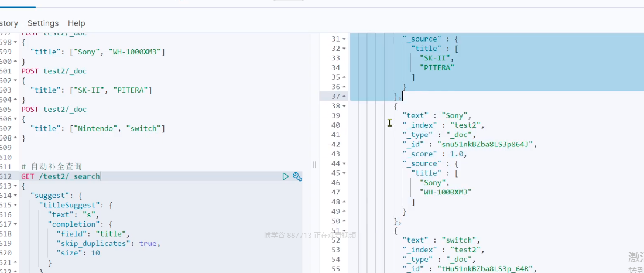
Task: Click the "_id" : "snu51nkBZba8LS3p864J" response line
Action: [470, 144]
